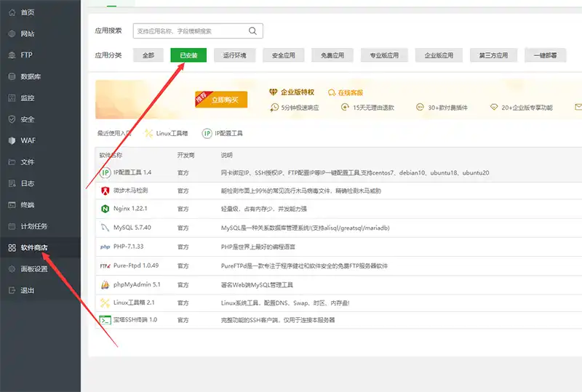
Task: Open 软件商店 in the sidebar
Action: pos(35,248)
